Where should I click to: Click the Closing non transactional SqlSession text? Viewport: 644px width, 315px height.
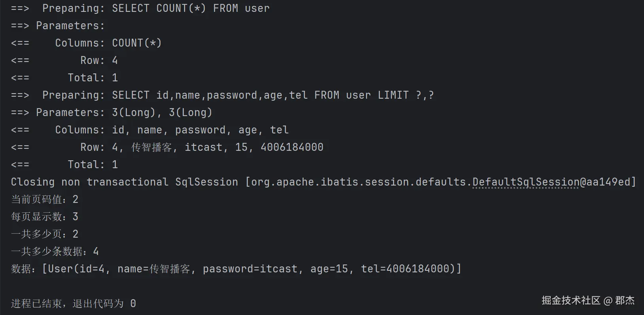tap(125, 182)
